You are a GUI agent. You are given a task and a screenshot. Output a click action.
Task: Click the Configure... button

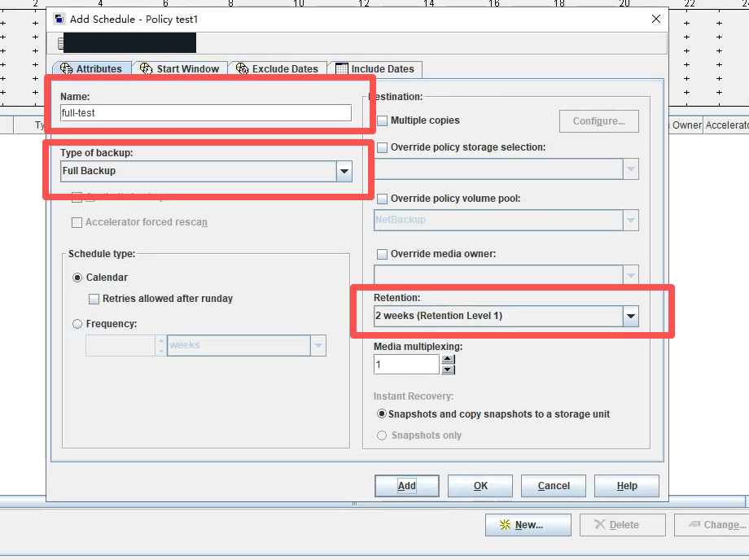tap(599, 121)
